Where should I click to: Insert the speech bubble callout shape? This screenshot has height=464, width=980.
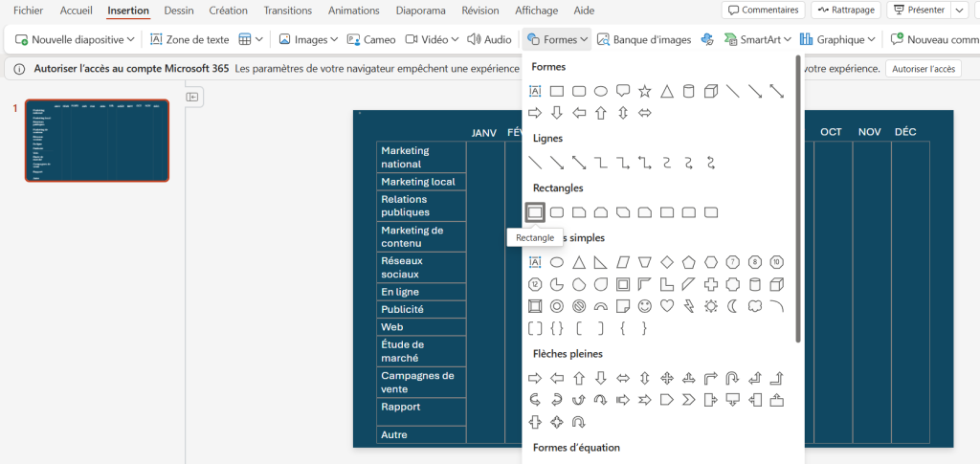622,92
